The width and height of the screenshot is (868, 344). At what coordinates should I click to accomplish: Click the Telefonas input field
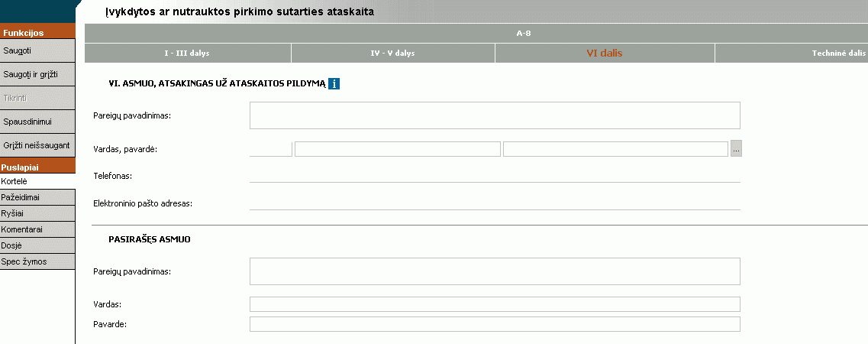tap(495, 176)
